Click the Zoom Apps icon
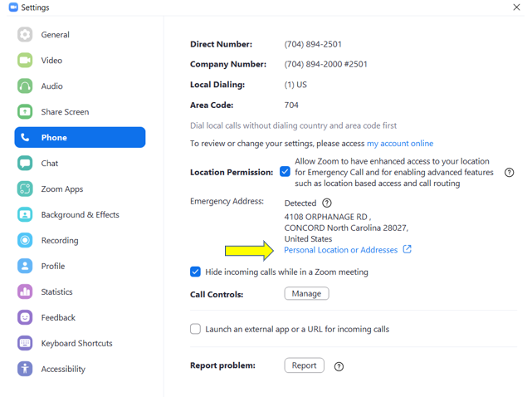The image size is (532, 397). (25, 189)
